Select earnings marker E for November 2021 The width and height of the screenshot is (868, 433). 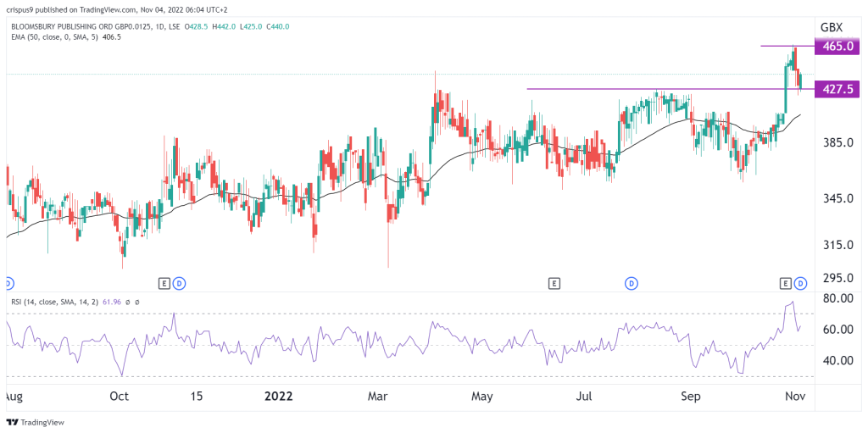(164, 284)
